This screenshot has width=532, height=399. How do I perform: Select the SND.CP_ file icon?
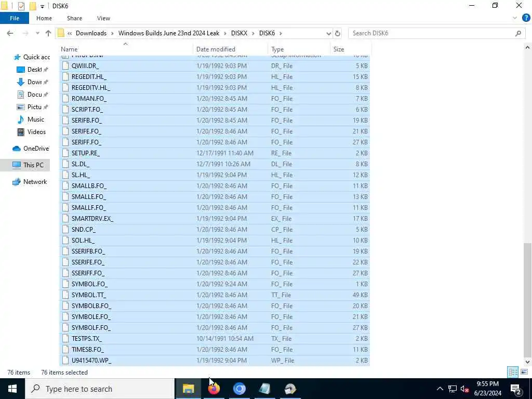click(65, 229)
